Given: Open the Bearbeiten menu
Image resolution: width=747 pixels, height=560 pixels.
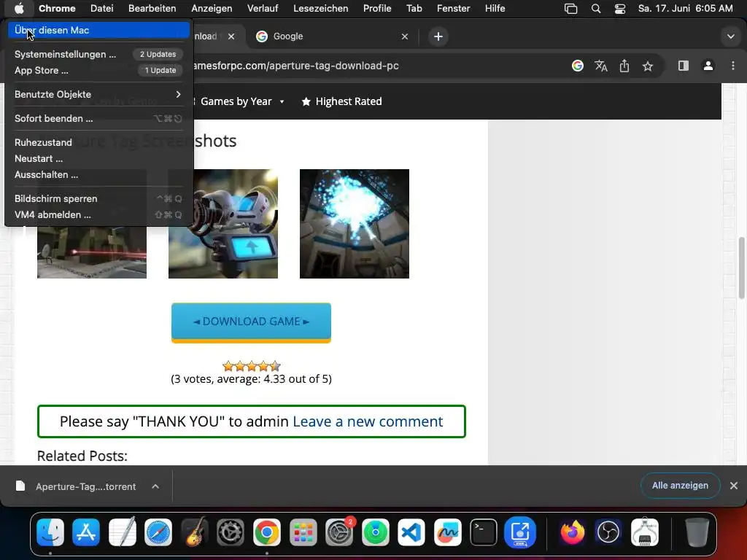Looking at the screenshot, I should tap(152, 8).
